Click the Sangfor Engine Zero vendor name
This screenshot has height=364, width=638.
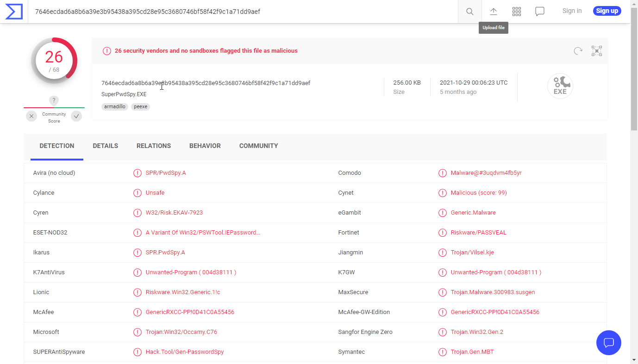[365, 332]
